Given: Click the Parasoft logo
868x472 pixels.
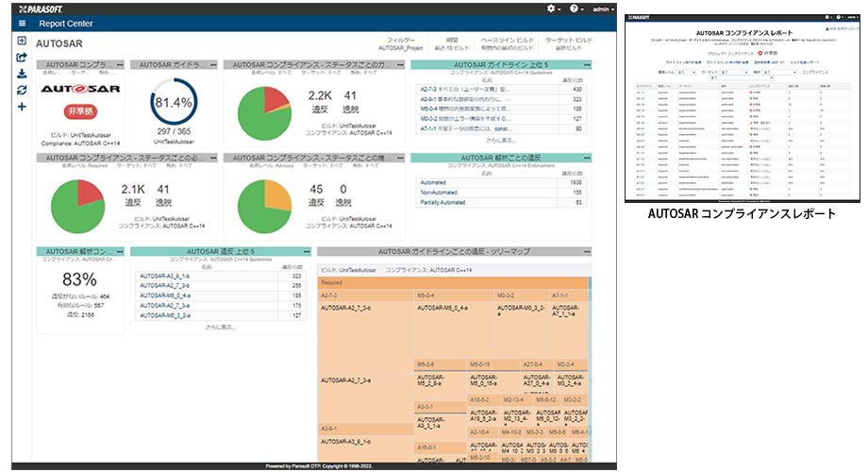Looking at the screenshot, I should [x=41, y=9].
